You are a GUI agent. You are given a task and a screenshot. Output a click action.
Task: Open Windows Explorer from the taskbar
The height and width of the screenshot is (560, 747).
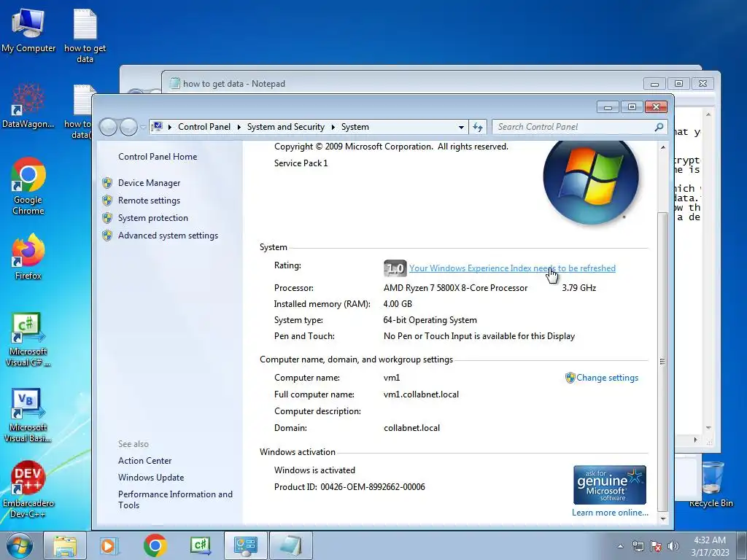click(64, 545)
